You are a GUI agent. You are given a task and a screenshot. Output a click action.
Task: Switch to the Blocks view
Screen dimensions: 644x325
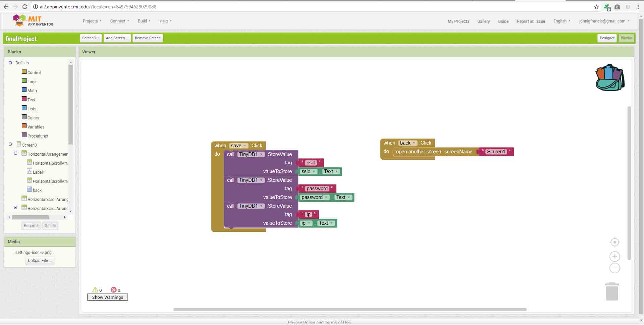[626, 38]
